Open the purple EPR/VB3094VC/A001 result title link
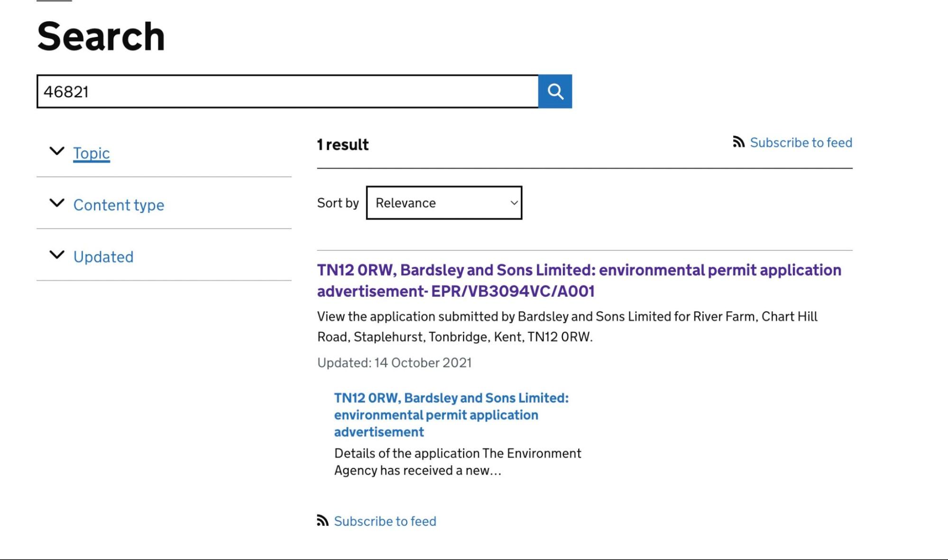 click(x=579, y=280)
